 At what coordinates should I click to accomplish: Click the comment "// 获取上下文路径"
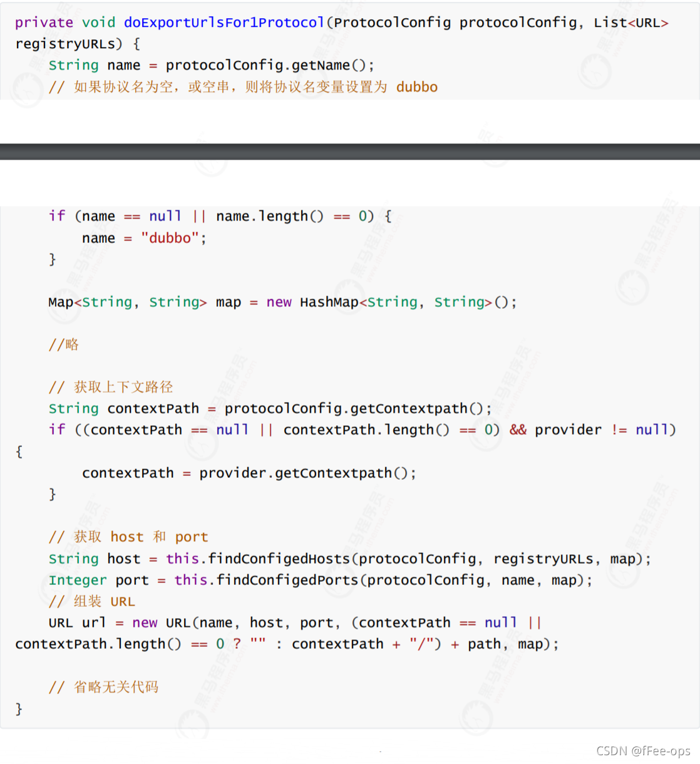111,388
